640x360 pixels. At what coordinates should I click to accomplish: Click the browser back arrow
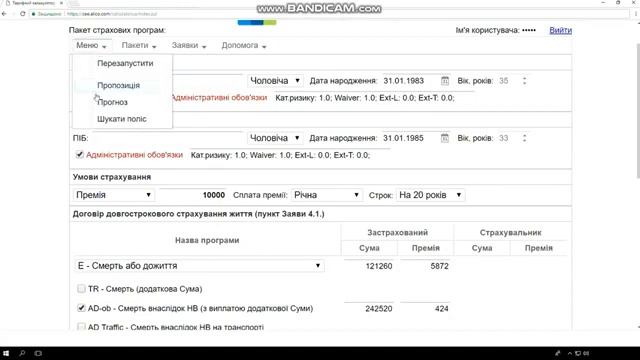[4, 14]
